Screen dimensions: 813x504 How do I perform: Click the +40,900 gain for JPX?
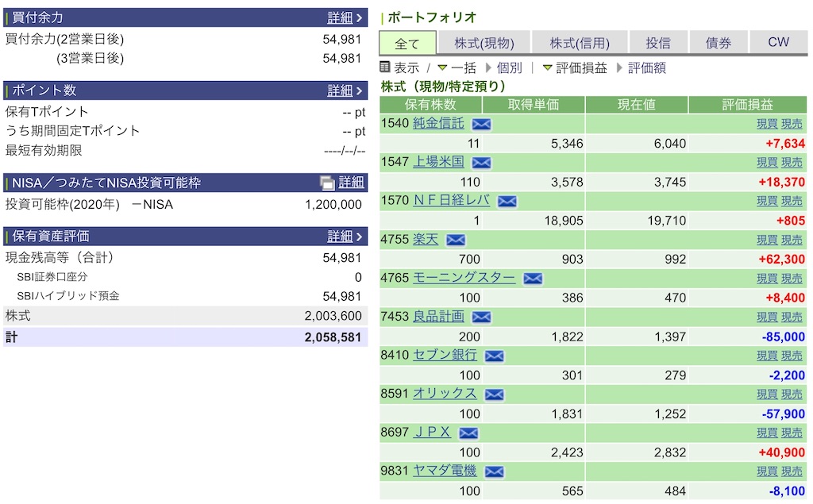coord(782,452)
